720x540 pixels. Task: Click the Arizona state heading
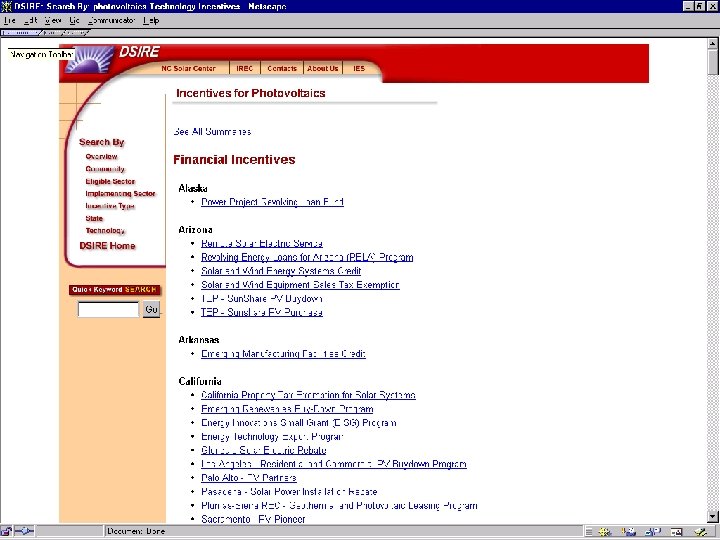195,230
